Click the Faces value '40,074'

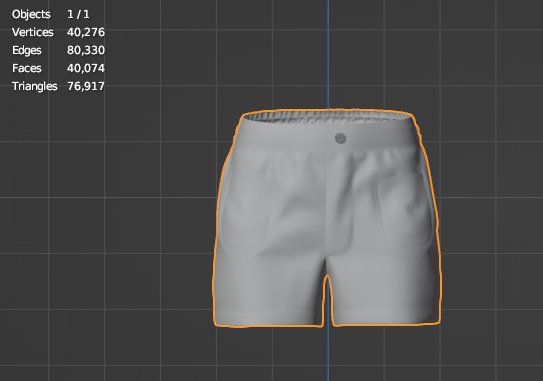click(86, 68)
